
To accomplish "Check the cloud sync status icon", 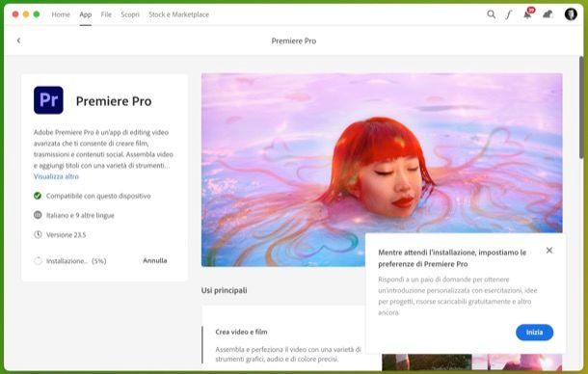I will pyautogui.click(x=548, y=14).
